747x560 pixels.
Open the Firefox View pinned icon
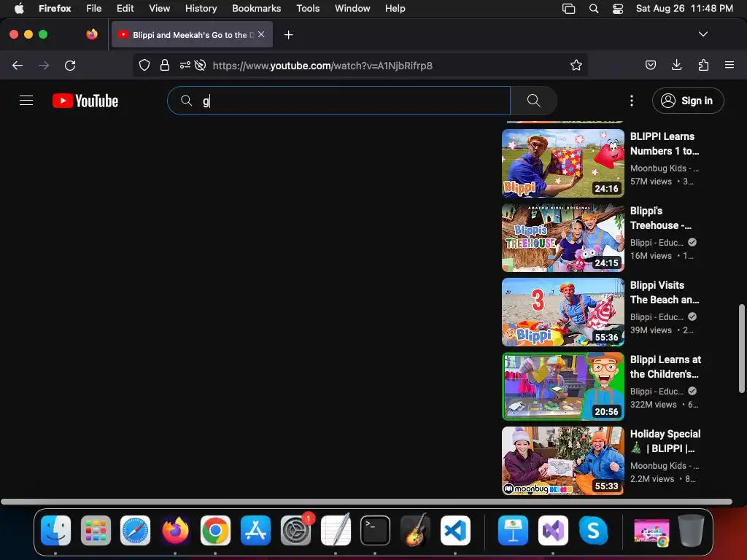(x=92, y=34)
